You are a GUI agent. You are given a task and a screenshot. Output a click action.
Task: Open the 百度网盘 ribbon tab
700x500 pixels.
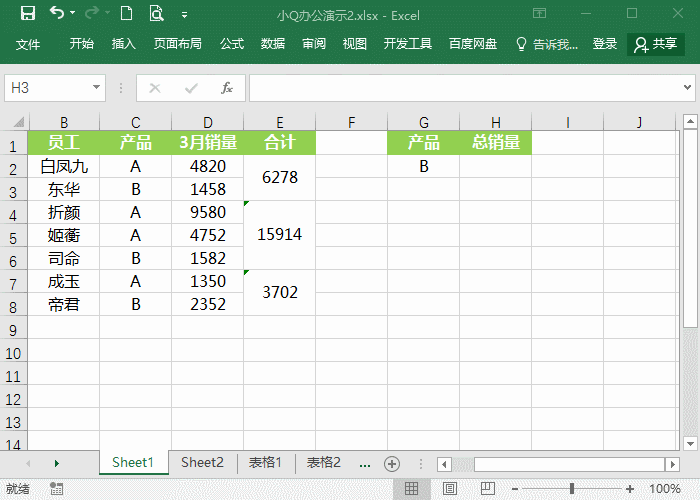coord(473,43)
